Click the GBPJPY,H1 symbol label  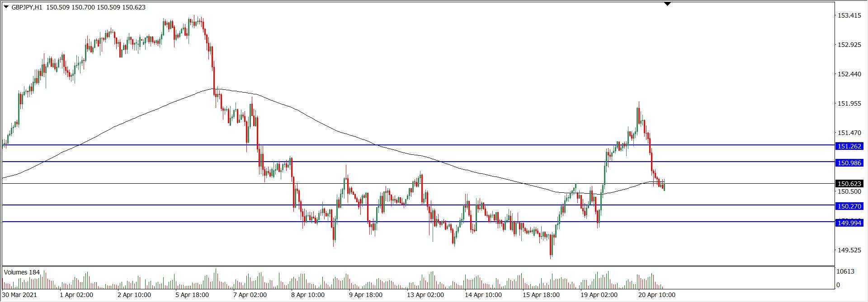tap(27, 7)
